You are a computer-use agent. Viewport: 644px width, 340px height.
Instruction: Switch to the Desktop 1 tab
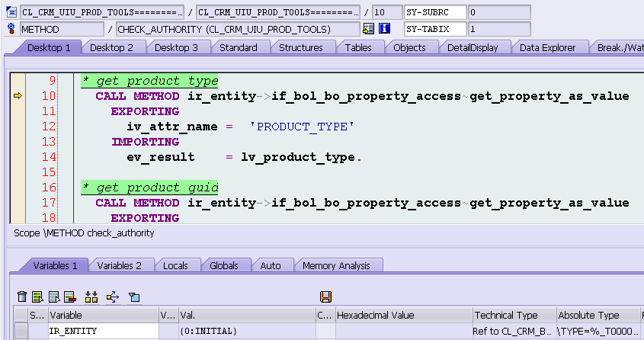[49, 47]
